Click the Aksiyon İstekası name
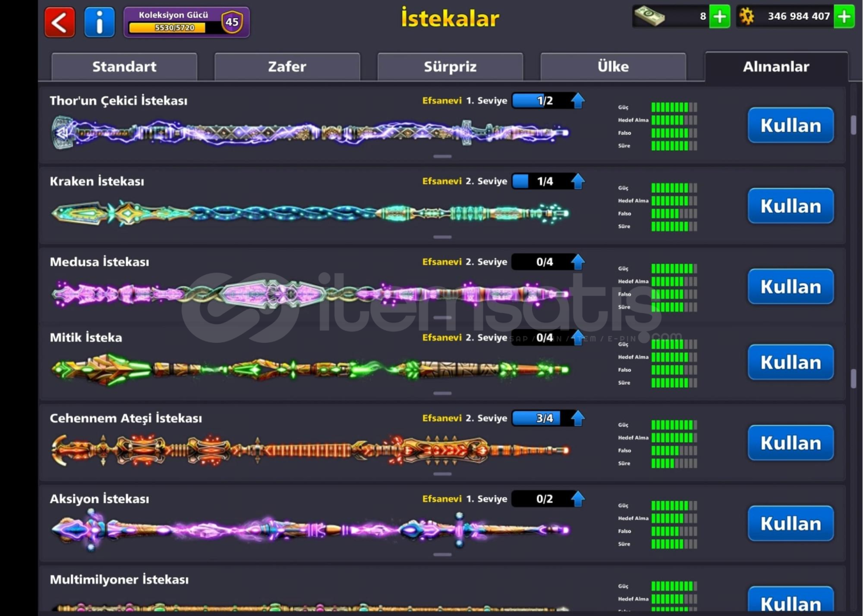 click(x=99, y=499)
